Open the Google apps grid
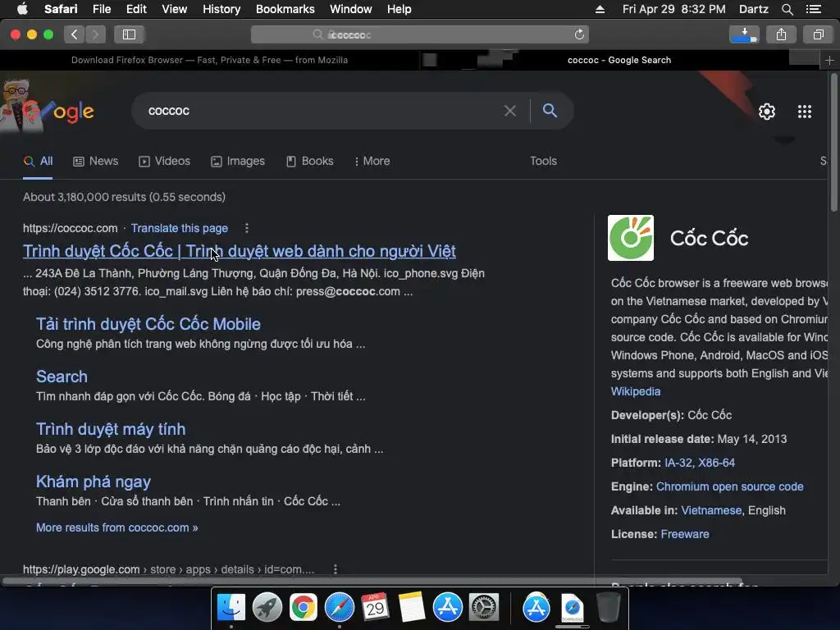Image resolution: width=840 pixels, height=630 pixels. (x=805, y=112)
